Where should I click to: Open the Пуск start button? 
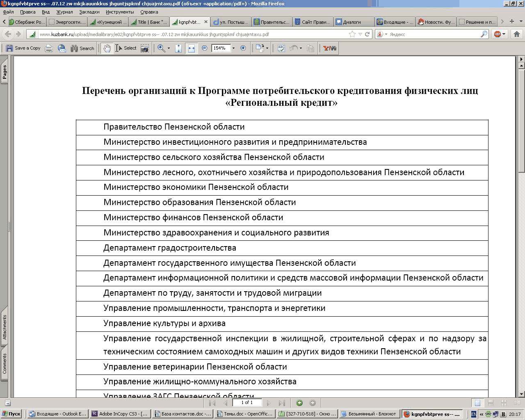[11, 414]
